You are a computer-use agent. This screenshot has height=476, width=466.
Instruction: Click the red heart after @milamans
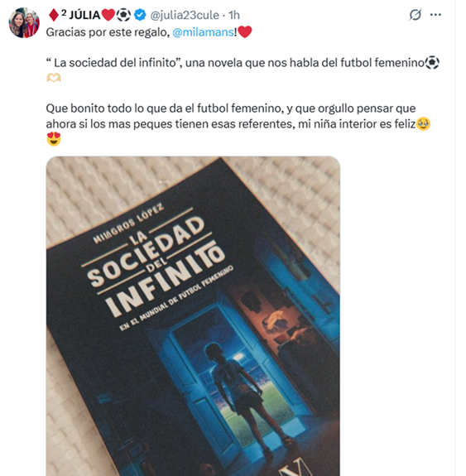245,32
